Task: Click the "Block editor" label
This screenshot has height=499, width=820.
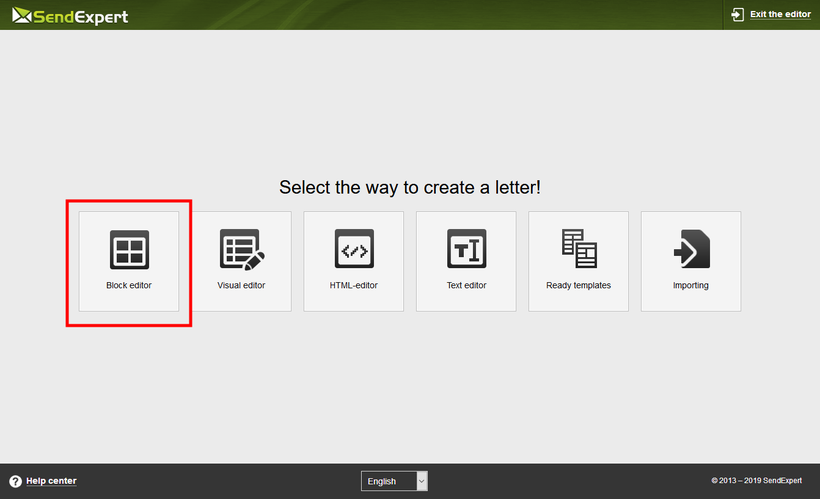Action: pos(129,285)
